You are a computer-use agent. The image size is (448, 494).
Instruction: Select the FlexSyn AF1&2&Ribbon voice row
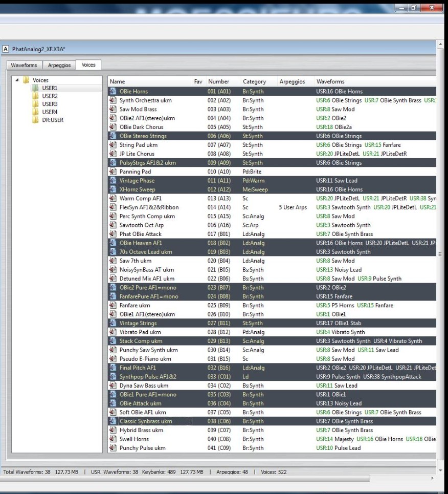[x=272, y=207]
